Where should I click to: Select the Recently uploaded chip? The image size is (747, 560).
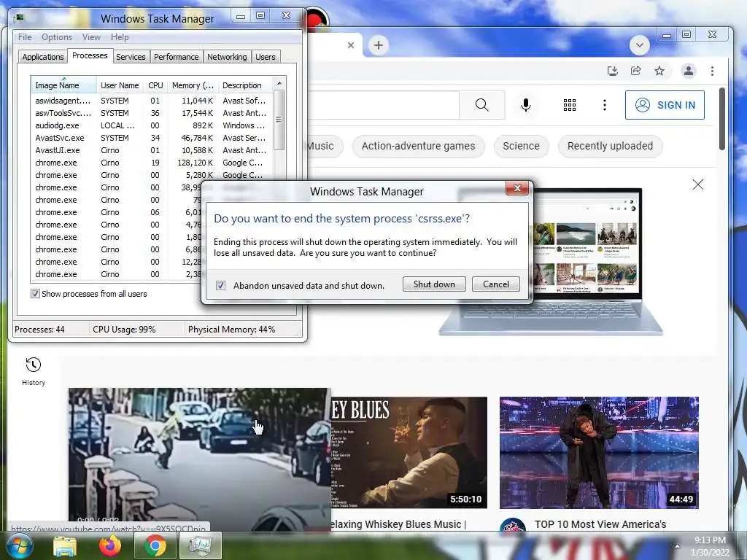tap(611, 146)
